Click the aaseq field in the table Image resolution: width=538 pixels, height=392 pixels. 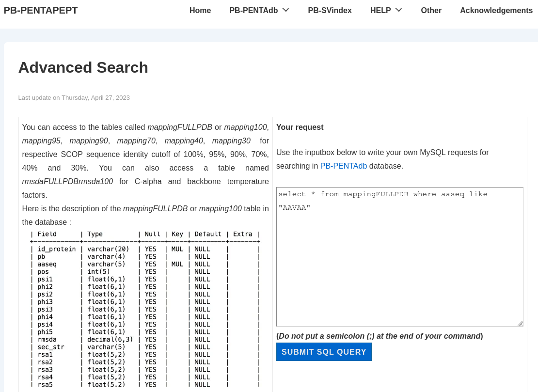[x=47, y=264]
